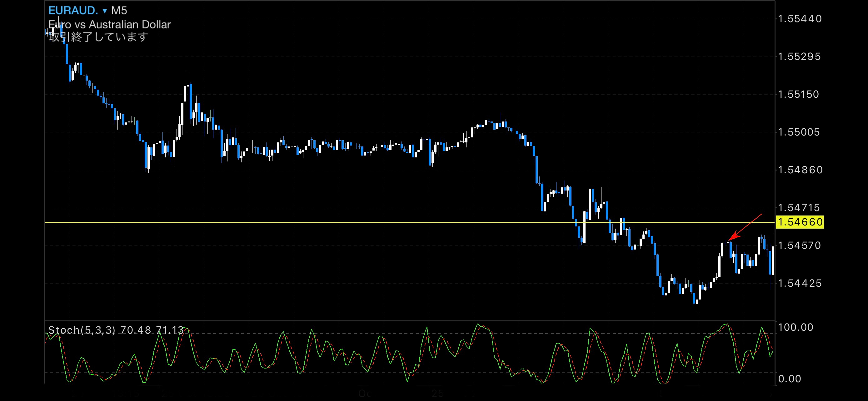The width and height of the screenshot is (868, 401).
Task: Click the 1.54860 price scale value
Action: tap(800, 170)
